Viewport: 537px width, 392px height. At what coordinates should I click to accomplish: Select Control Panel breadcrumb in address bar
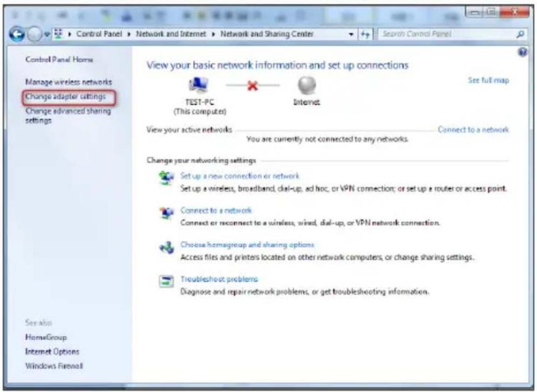(99, 34)
